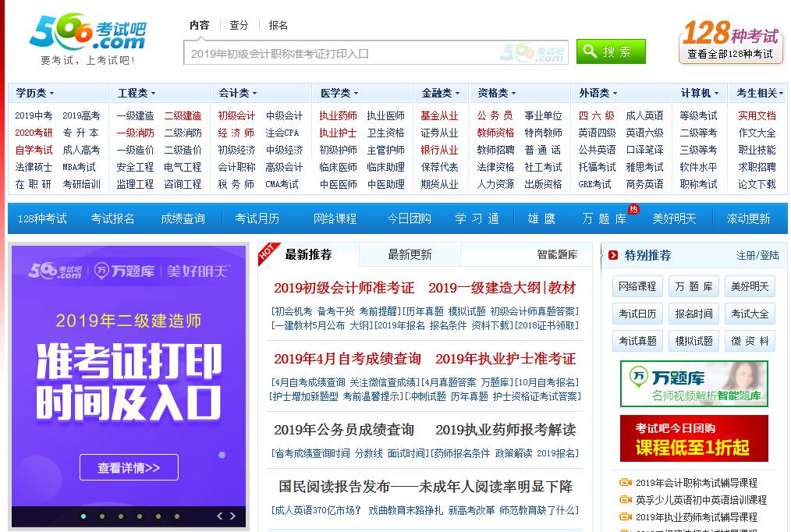Open the 128种考试 banner
The image size is (791, 532).
tap(731, 41)
